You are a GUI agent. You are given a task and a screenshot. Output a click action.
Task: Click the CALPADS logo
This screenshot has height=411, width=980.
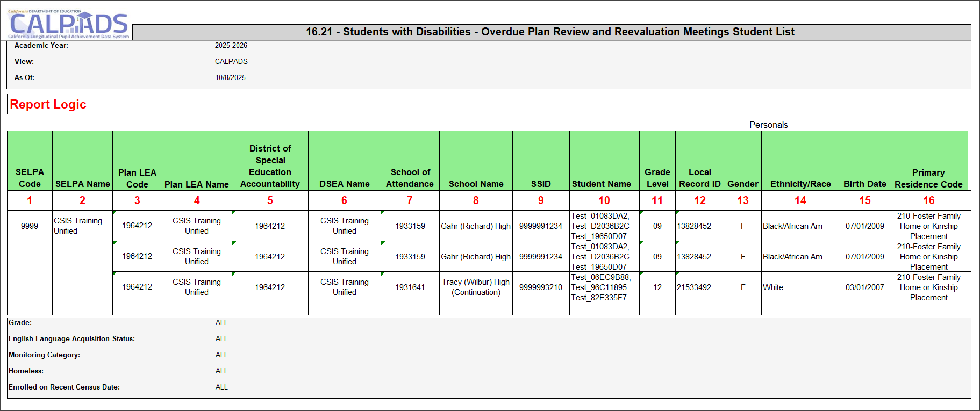click(x=68, y=24)
